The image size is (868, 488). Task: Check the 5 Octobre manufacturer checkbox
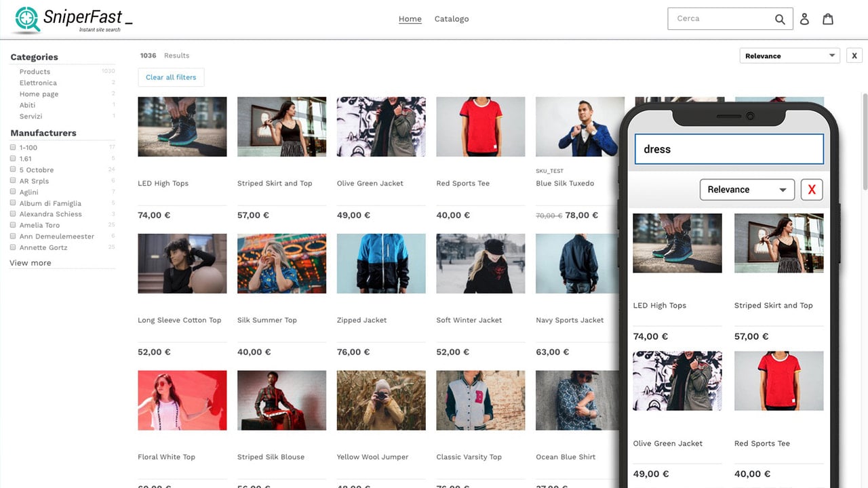(13, 169)
